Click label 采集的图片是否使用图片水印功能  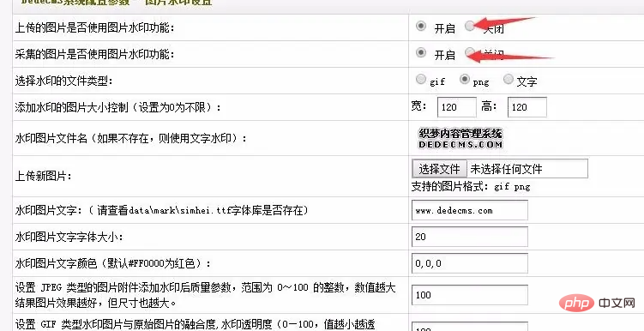(95, 54)
